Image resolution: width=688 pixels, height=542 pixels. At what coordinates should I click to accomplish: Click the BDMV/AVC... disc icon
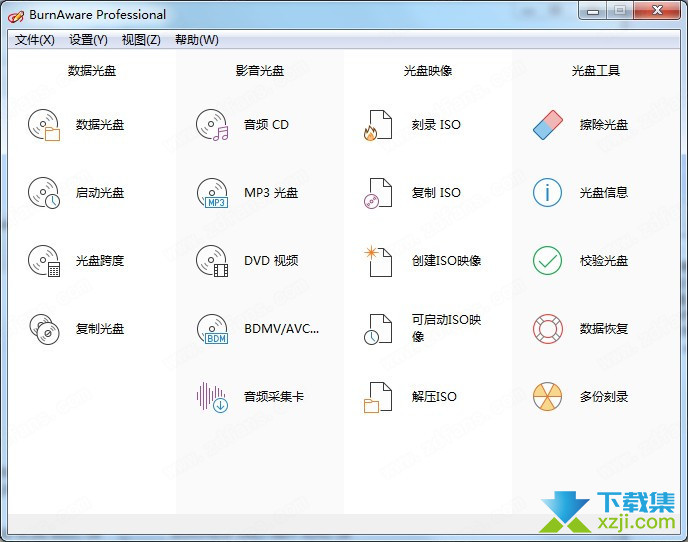(212, 329)
